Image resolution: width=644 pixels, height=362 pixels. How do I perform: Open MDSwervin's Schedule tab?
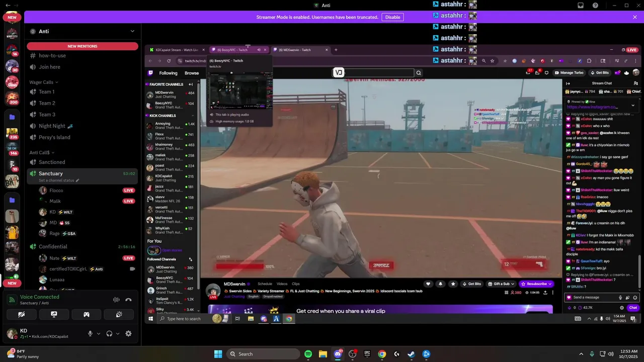(265, 284)
